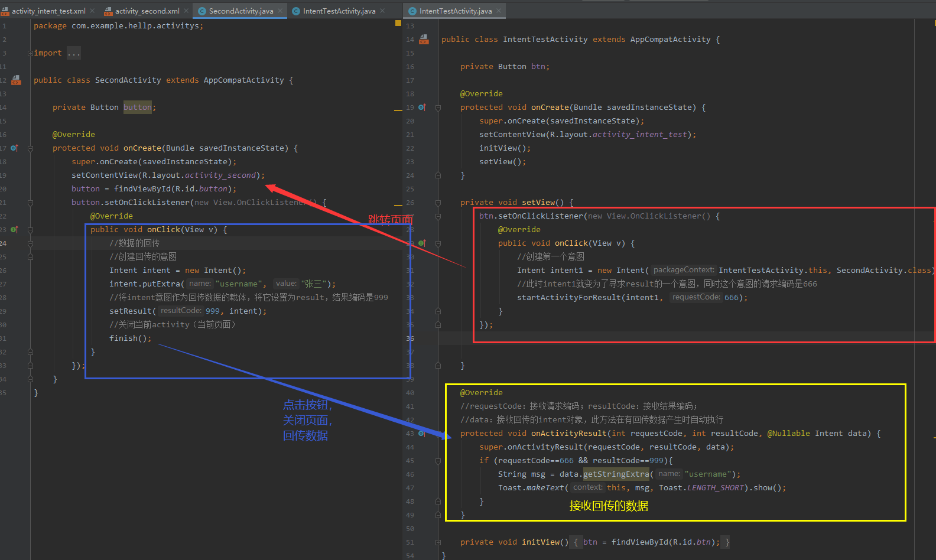Screen dimensions: 936x560
Task: Click package declaration com.example.hellp.activitys
Action: (x=119, y=26)
